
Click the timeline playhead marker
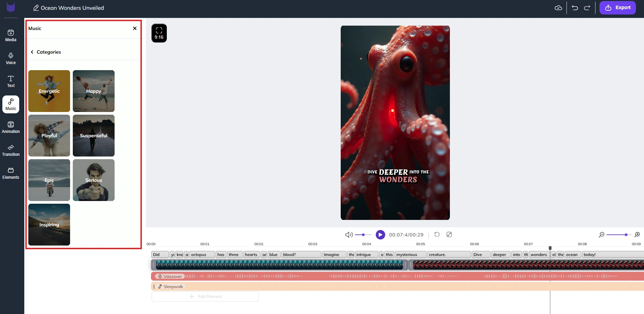click(550, 248)
